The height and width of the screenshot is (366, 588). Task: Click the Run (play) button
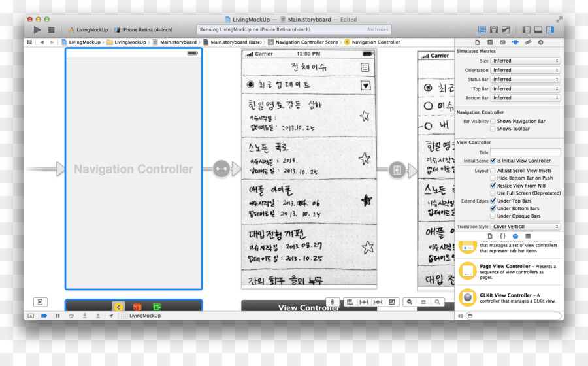[37, 30]
